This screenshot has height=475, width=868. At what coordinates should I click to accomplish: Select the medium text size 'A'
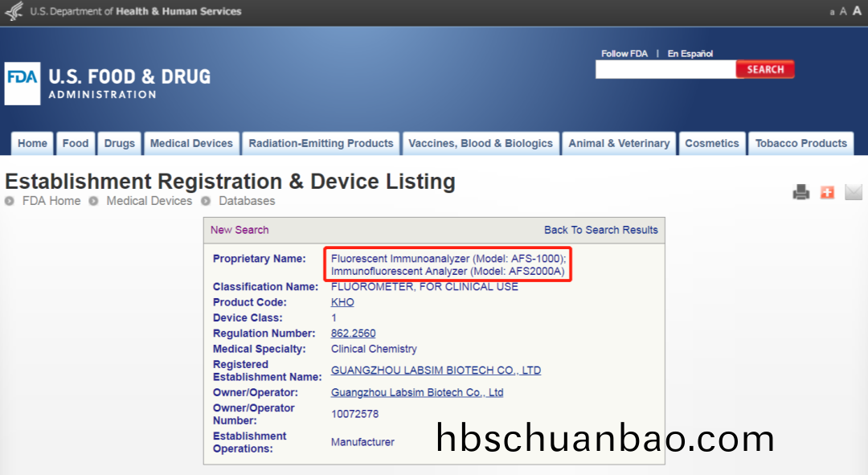[843, 11]
